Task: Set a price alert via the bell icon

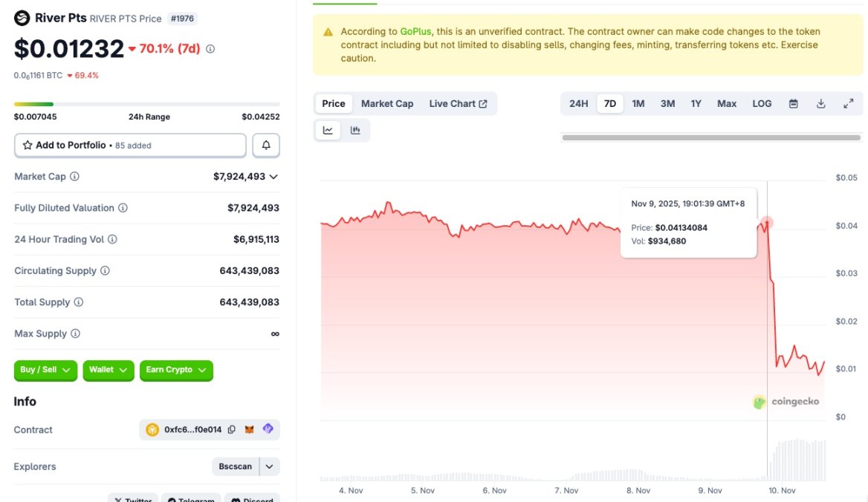Action: (266, 145)
